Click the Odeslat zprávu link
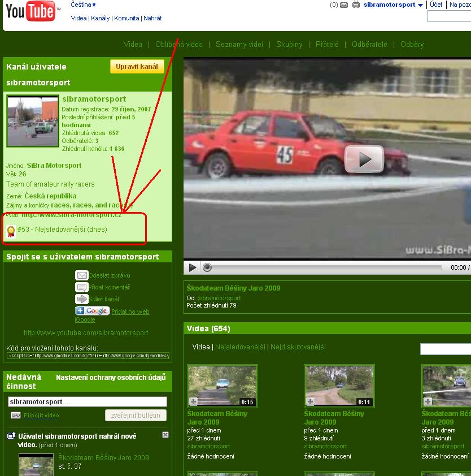 (110, 275)
